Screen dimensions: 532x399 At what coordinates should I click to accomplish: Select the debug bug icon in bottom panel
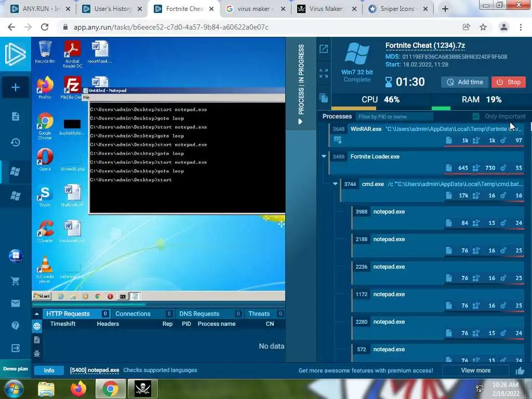37,353
